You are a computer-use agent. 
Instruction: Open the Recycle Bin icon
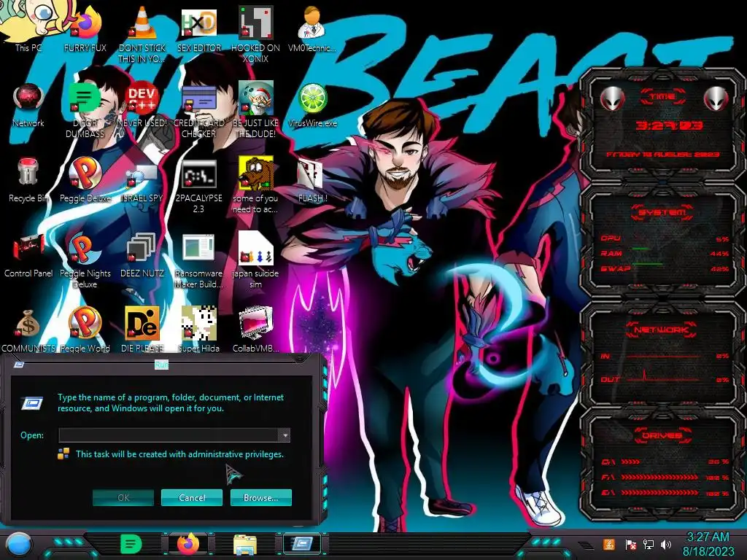coord(28,179)
